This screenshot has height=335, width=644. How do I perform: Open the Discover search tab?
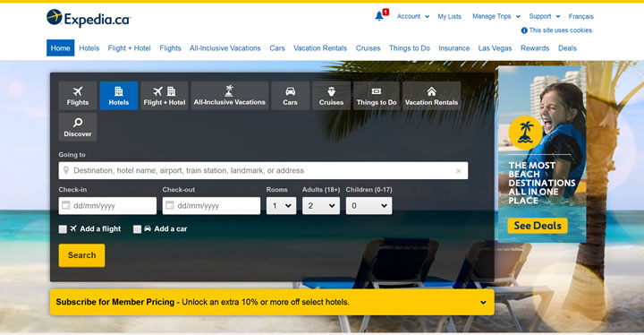[x=78, y=127]
